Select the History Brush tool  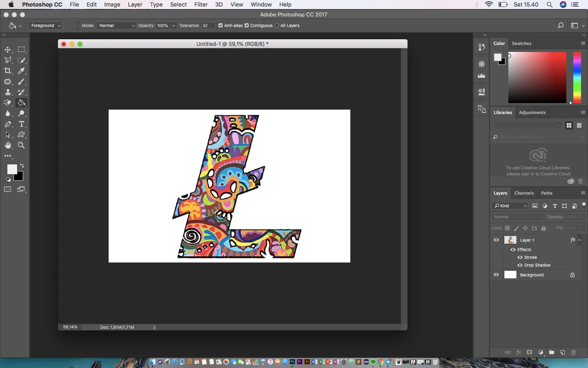point(21,92)
